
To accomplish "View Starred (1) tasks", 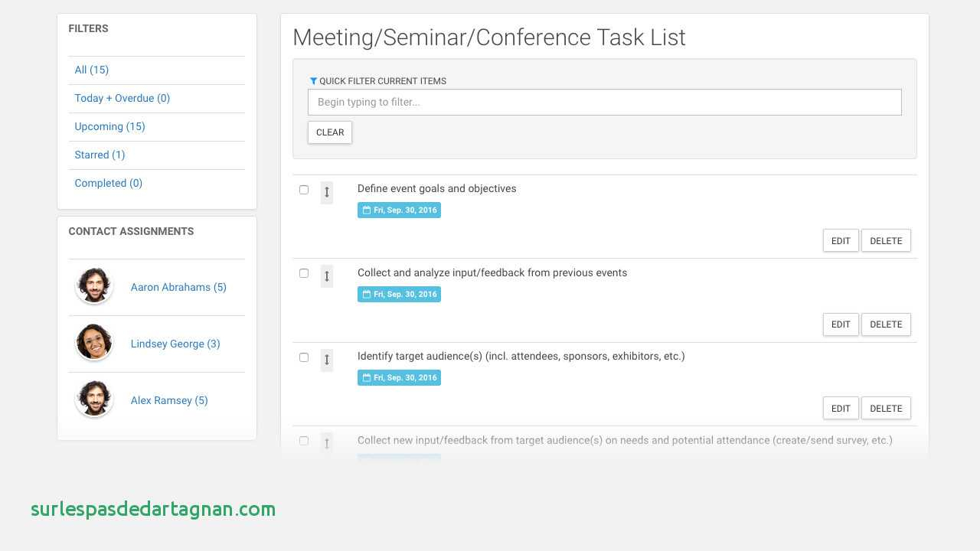I will point(100,155).
